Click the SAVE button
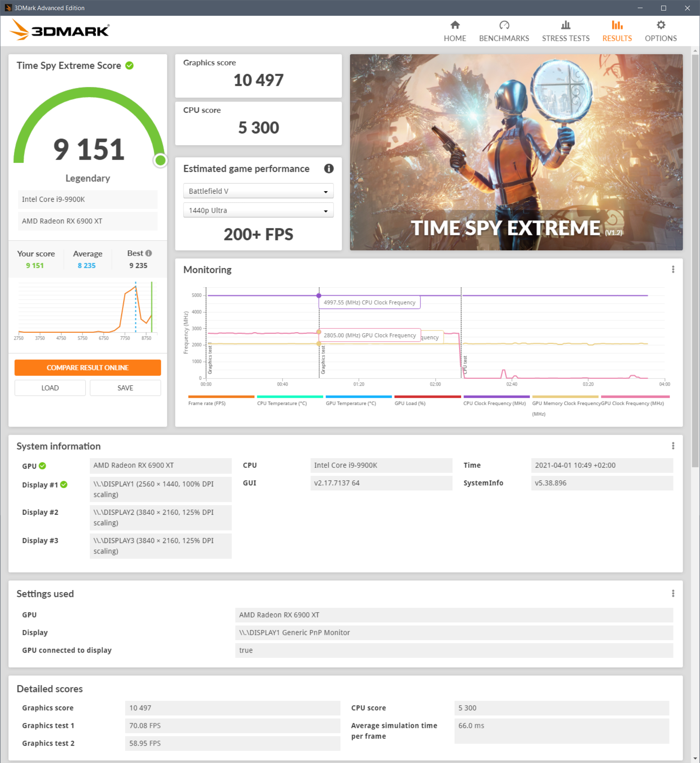The width and height of the screenshot is (700, 763). [x=125, y=388]
